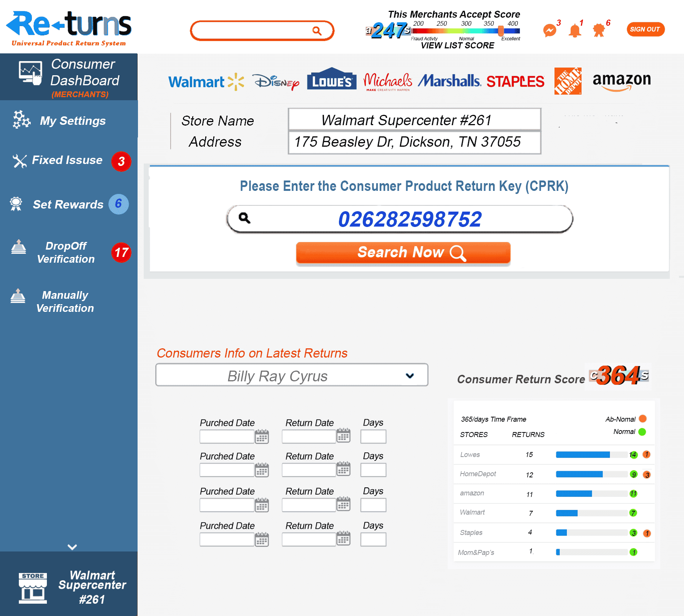Select the Home Depot merchant logo
Image resolution: width=684 pixels, height=616 pixels.
(568, 81)
